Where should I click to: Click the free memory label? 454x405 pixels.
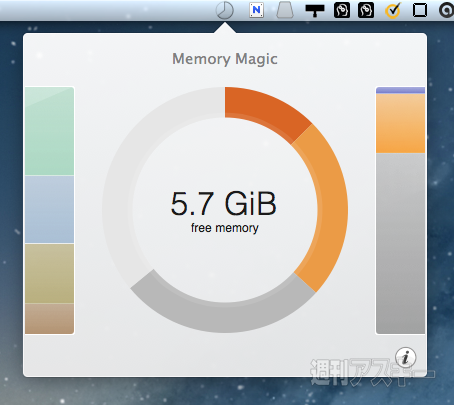[225, 228]
